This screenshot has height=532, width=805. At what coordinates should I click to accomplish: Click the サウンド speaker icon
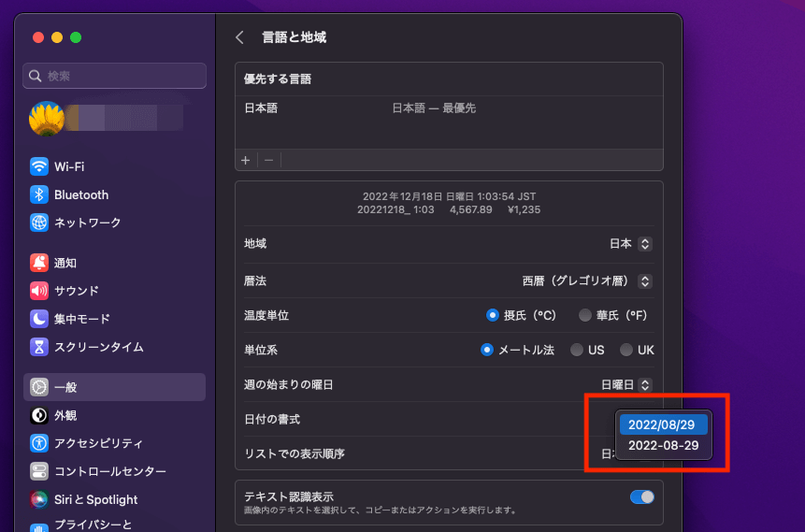pyautogui.click(x=39, y=291)
